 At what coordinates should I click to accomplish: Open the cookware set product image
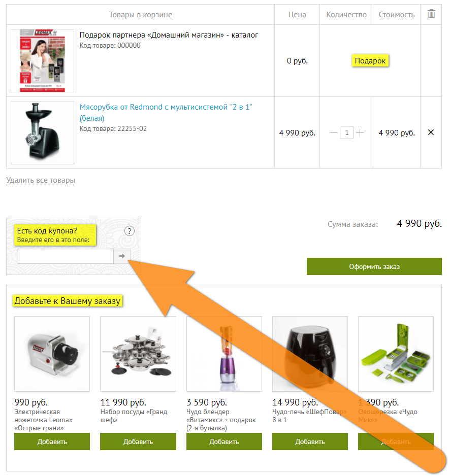pyautogui.click(x=138, y=354)
